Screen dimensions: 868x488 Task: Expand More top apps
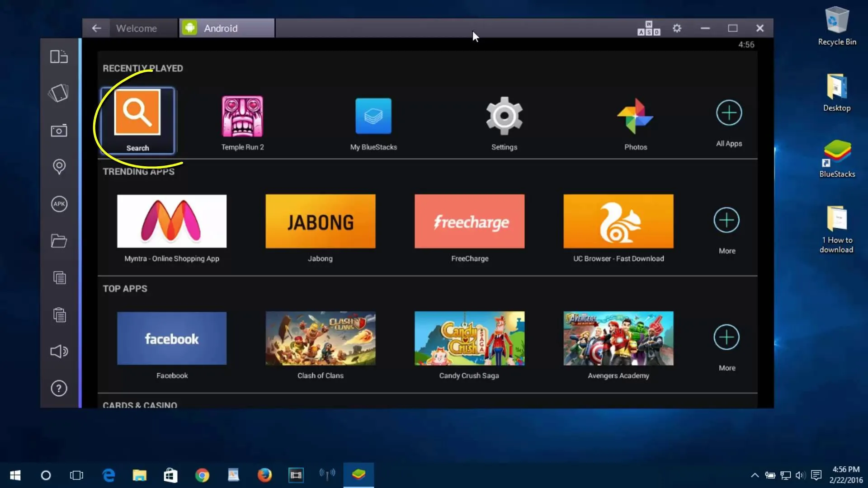coord(726,338)
